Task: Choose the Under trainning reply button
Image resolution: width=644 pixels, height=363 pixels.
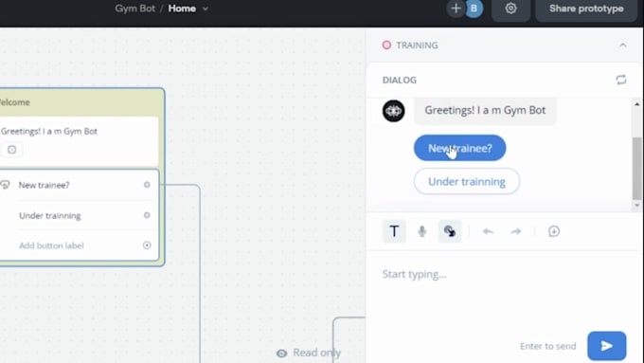Action: pos(467,181)
